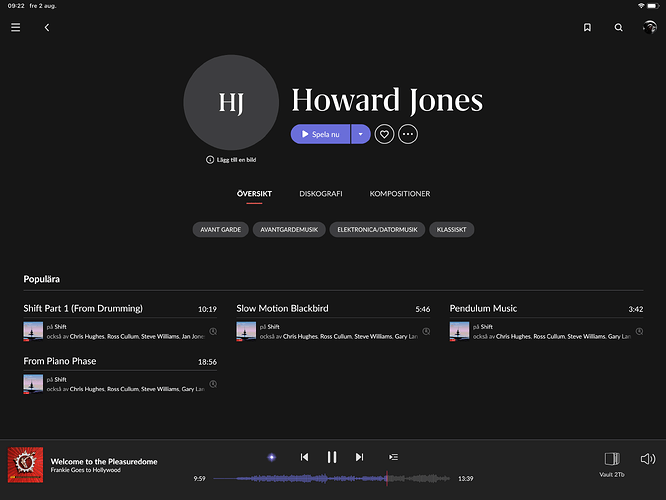Favorite Howard Jones with the heart icon
This screenshot has height=500, width=666.
[x=384, y=134]
